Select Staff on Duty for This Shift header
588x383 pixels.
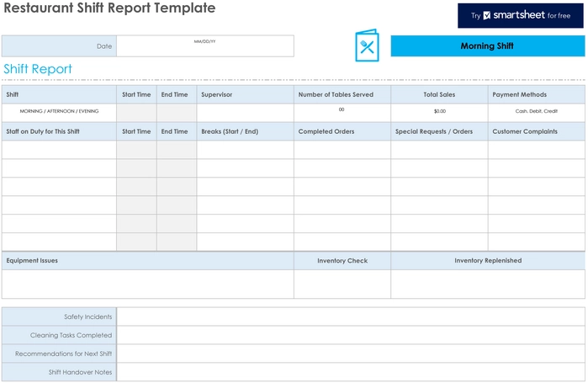pos(59,131)
